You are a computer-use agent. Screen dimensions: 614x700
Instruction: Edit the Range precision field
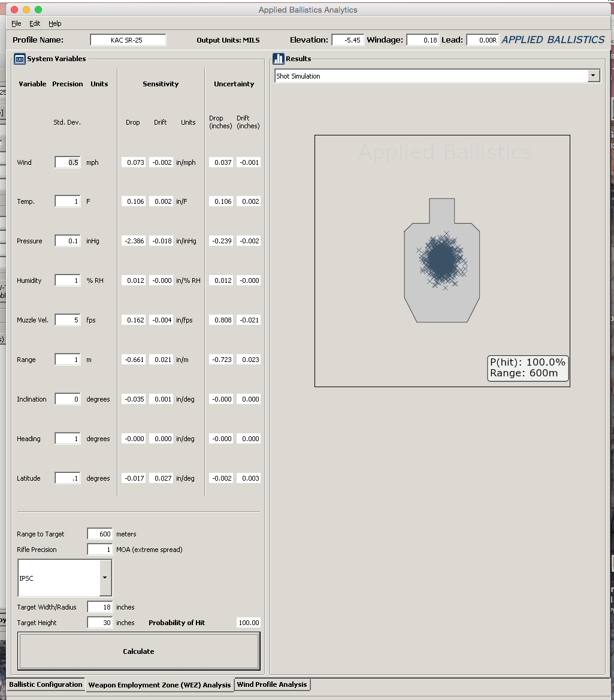(68, 360)
